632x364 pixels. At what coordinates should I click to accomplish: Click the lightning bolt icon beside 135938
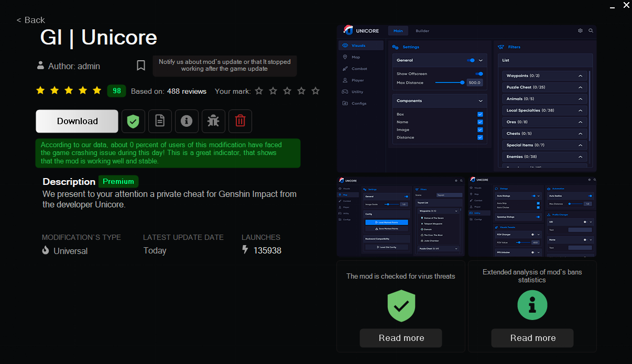point(245,250)
